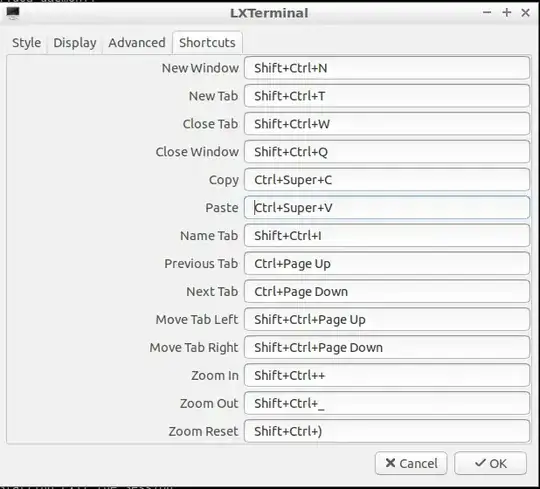The height and width of the screenshot is (489, 540).
Task: Maximize the window with the plus icon
Action: [507, 13]
